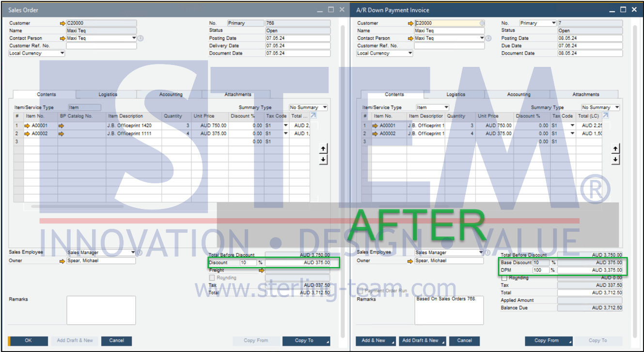Screen dimensions: 644x352
Task: Open Local Currency dropdown in Down Payment Invoice
Action: pos(410,53)
